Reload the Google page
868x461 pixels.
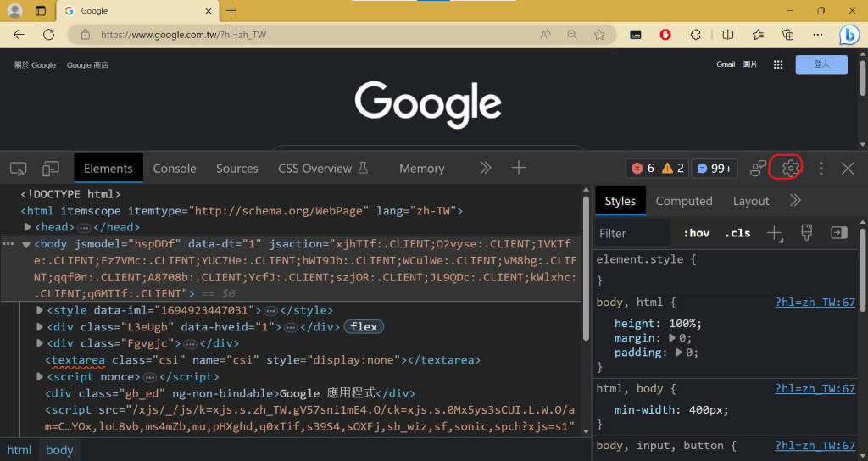(x=48, y=34)
